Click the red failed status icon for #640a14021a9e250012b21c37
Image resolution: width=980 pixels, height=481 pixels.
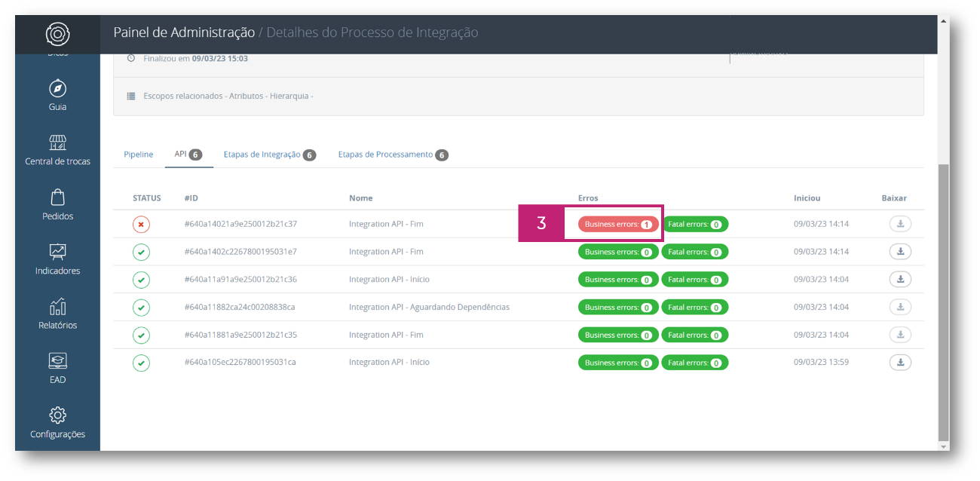tap(141, 224)
